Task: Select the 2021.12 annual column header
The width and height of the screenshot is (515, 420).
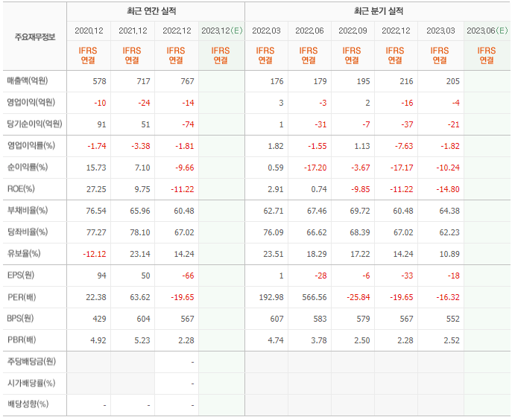Action: coord(133,31)
